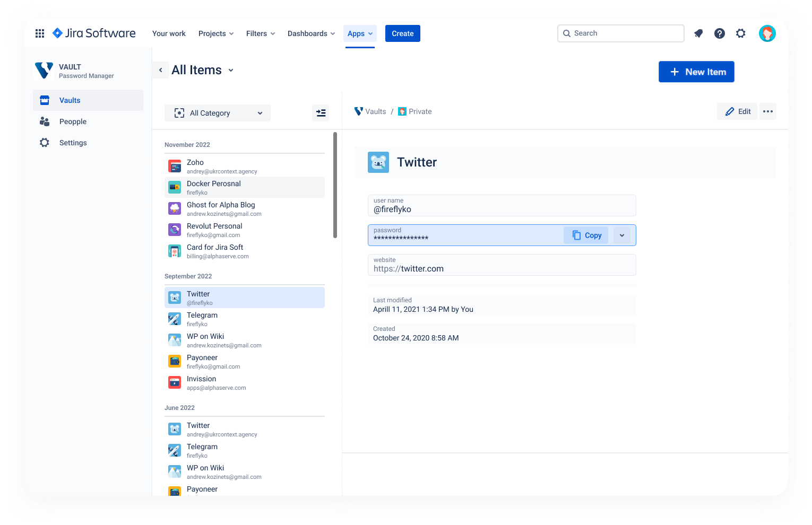The image size is (812, 525).
Task: Toggle password visibility with the chevron button
Action: click(622, 235)
